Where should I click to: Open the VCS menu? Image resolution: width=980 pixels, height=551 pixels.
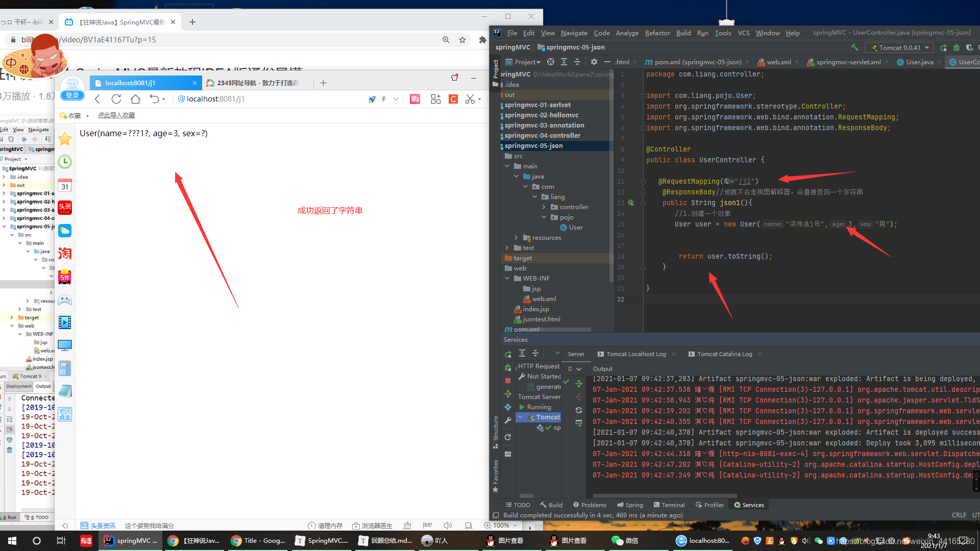point(744,33)
